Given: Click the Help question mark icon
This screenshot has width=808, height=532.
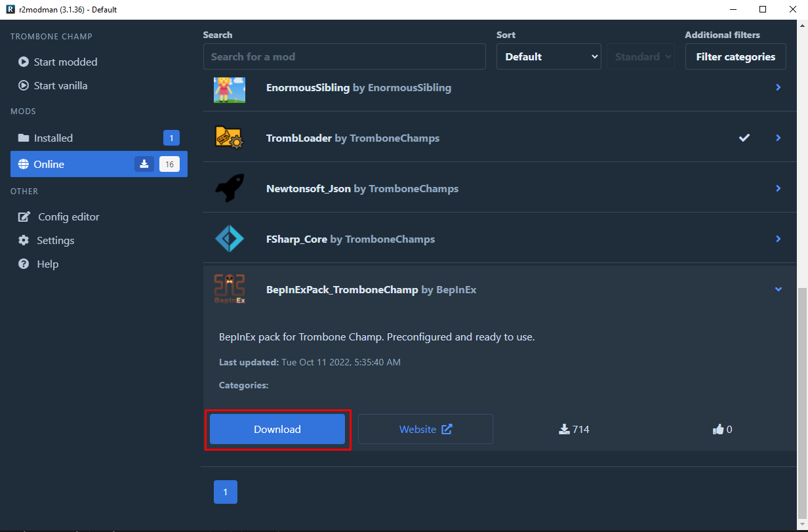Looking at the screenshot, I should (x=24, y=264).
